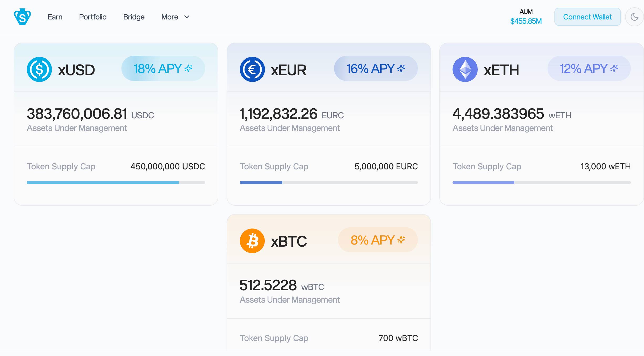Click the xEUR euro coin icon

tap(252, 69)
